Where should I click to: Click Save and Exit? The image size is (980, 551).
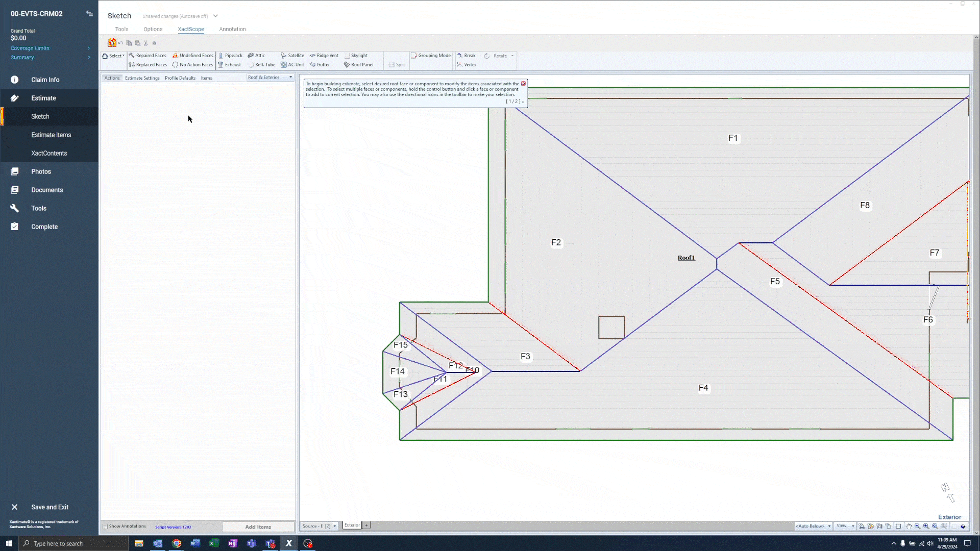point(49,507)
